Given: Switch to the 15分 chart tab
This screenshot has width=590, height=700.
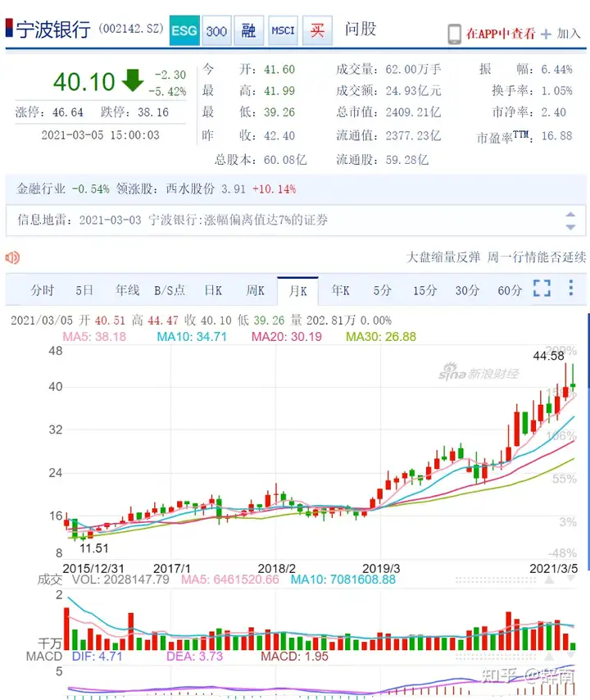Looking at the screenshot, I should coord(424,291).
